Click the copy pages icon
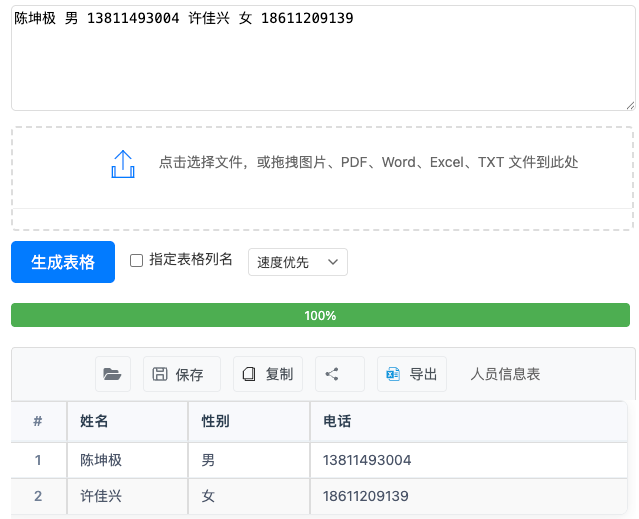The width and height of the screenshot is (639, 519). pyautogui.click(x=249, y=374)
